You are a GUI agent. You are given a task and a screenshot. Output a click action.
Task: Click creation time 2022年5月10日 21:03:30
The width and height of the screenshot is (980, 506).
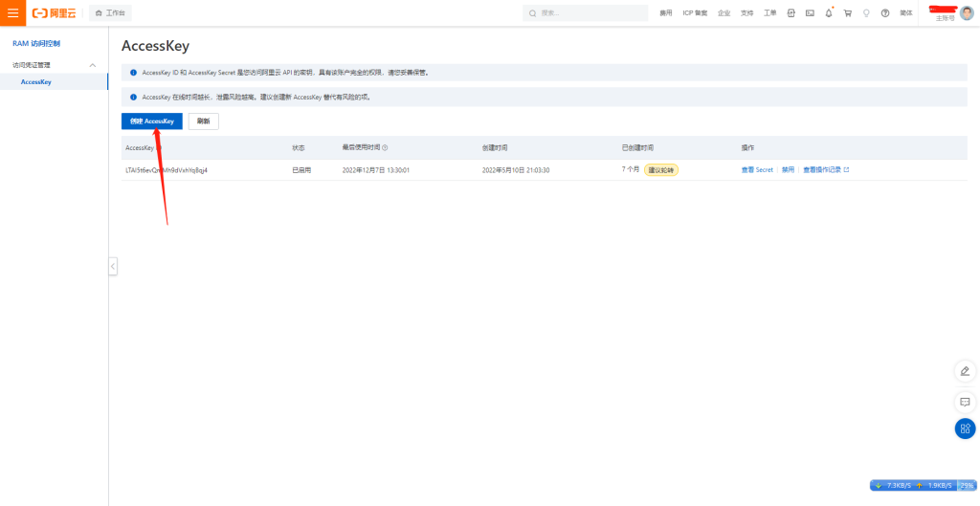(516, 170)
